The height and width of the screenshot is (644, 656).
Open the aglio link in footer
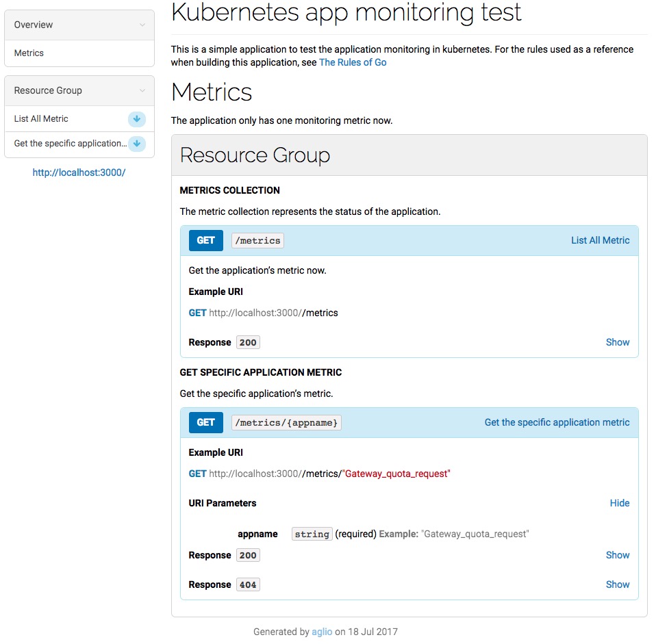point(322,632)
